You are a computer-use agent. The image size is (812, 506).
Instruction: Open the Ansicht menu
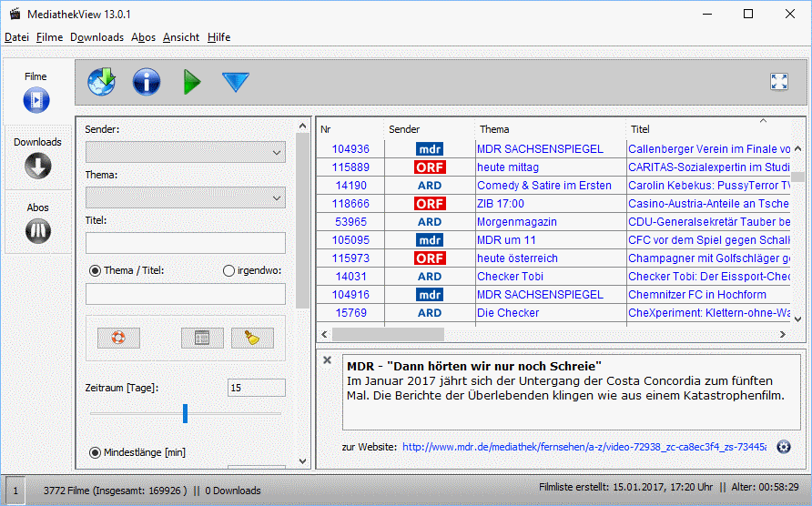click(181, 37)
